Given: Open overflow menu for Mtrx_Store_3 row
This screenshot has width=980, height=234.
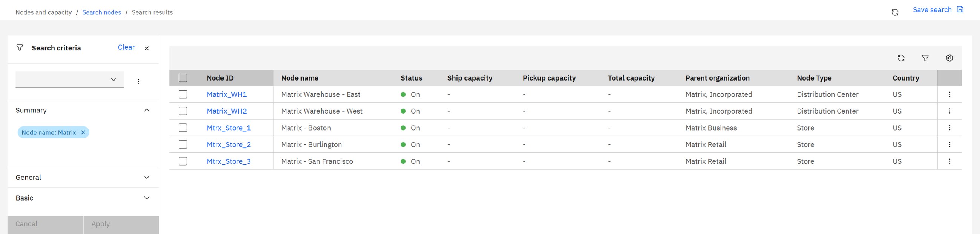Looking at the screenshot, I should [949, 161].
